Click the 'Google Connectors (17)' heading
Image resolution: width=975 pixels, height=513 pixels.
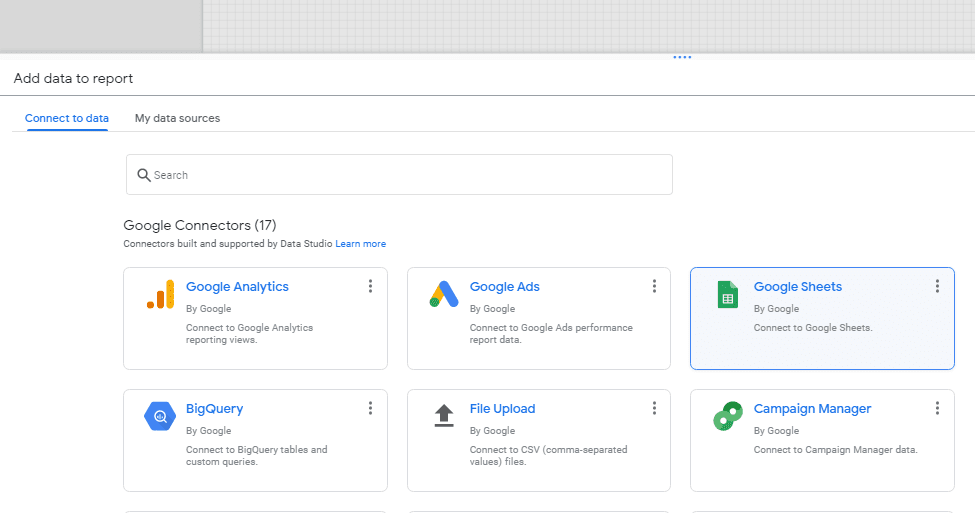pyautogui.click(x=200, y=225)
